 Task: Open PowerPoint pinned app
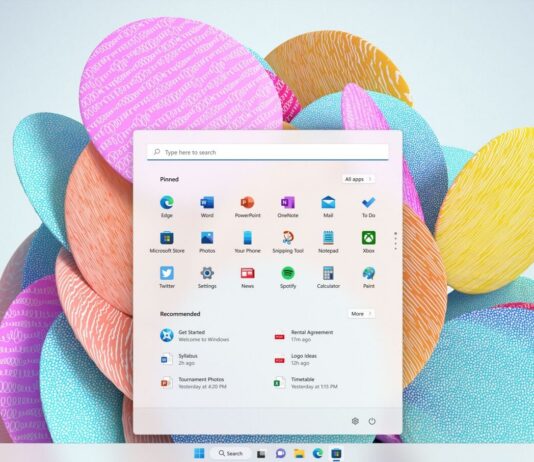[247, 206]
